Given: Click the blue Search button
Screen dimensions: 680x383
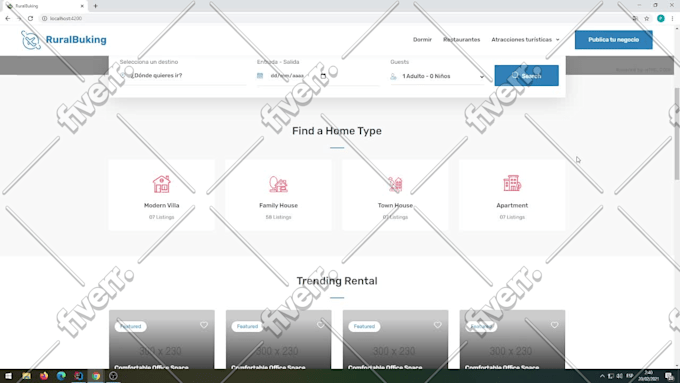Looking at the screenshot, I should 526,75.
